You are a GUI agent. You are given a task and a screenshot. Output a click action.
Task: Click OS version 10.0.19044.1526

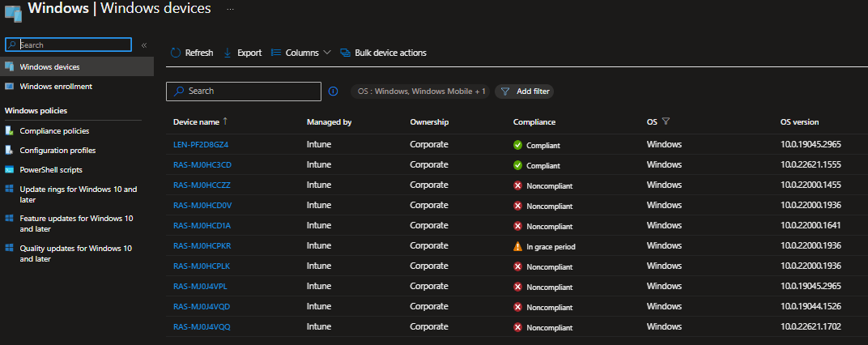click(811, 306)
